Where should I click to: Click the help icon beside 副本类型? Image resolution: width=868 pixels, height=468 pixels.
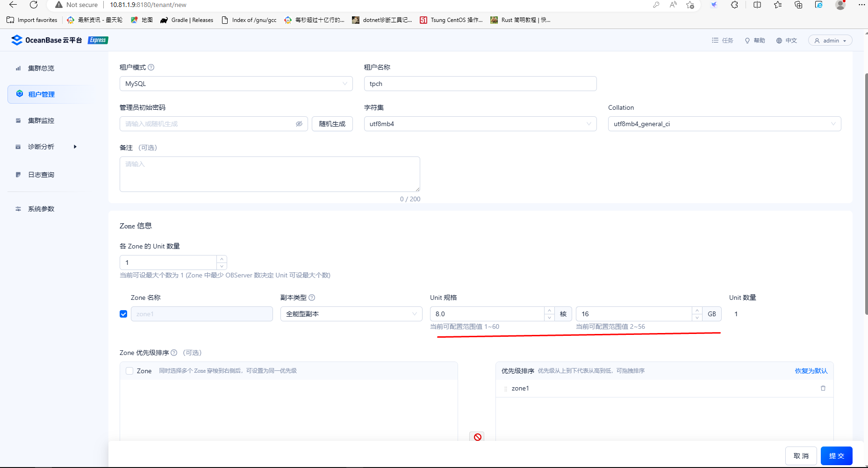312,298
